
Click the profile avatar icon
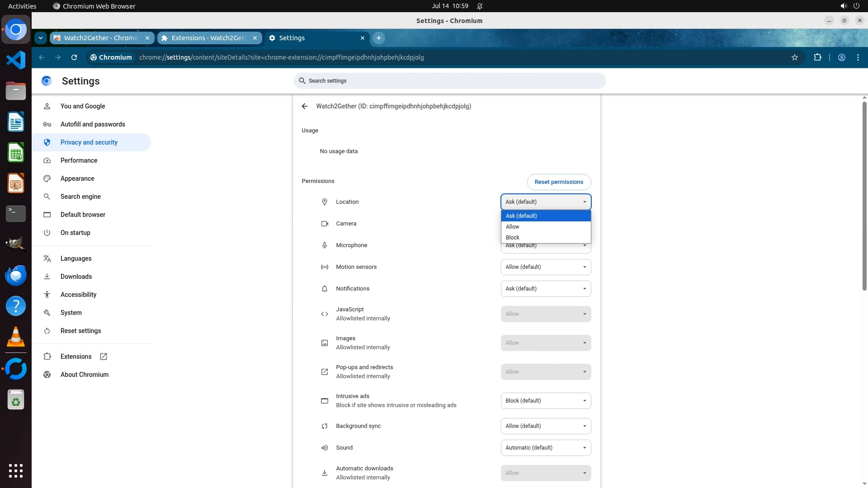(841, 57)
